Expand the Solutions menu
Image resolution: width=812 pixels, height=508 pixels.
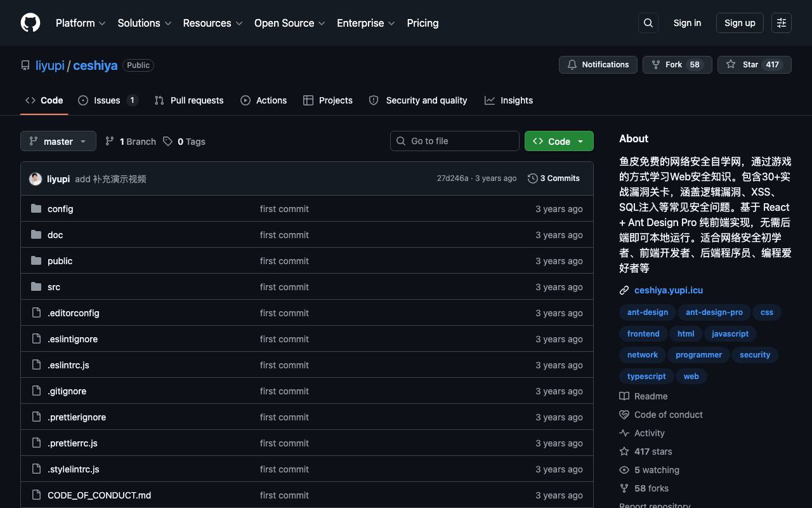tap(145, 23)
